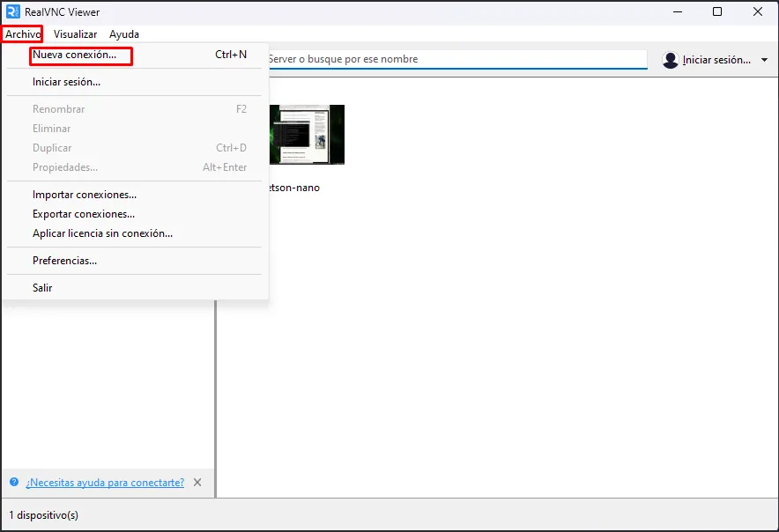Open Preferencias... from Archivo menu

pos(64,261)
